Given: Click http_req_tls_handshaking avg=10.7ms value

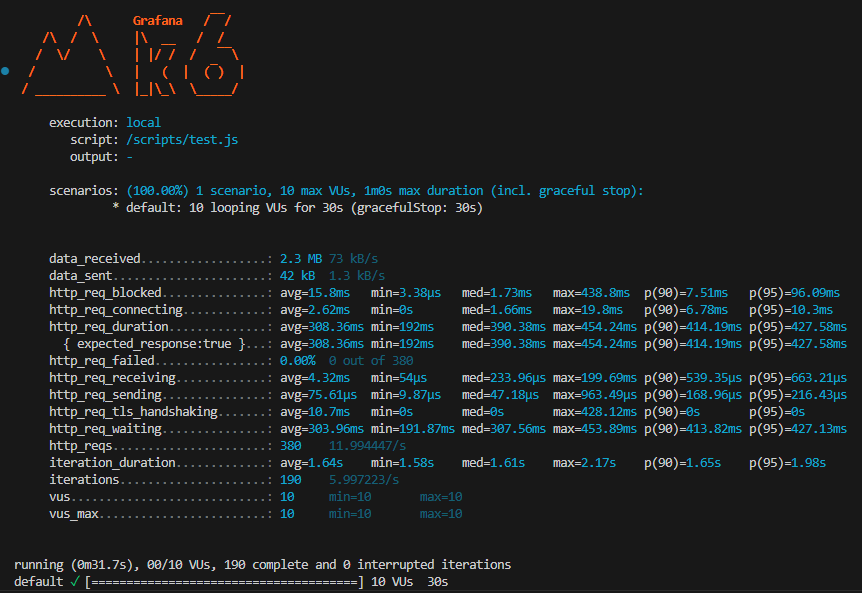Looking at the screenshot, I should click(x=315, y=412).
